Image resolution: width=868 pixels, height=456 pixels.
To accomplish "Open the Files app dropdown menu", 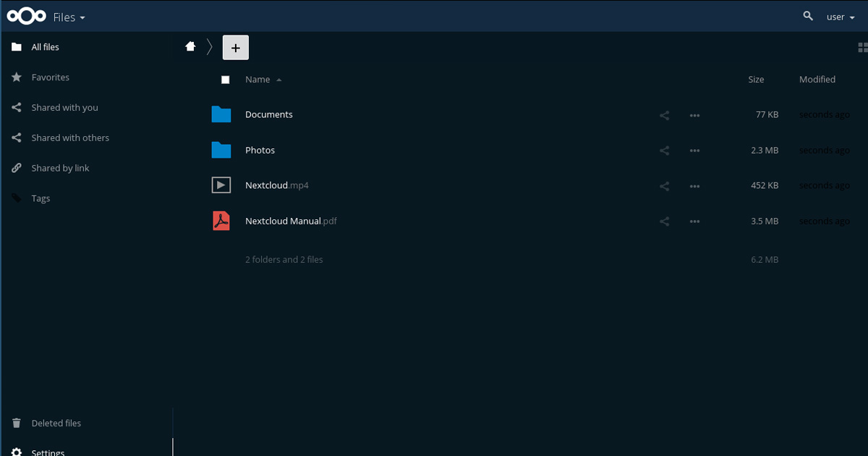I will [69, 17].
